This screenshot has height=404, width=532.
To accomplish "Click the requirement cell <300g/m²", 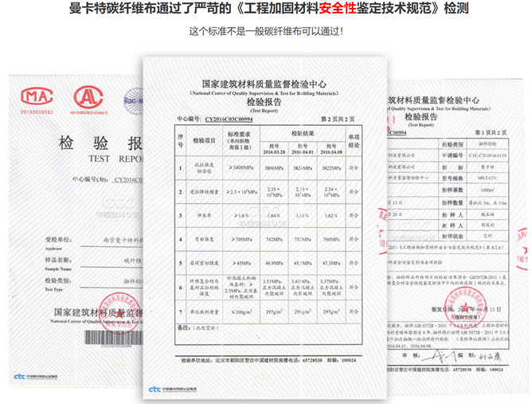I will 241,312.
